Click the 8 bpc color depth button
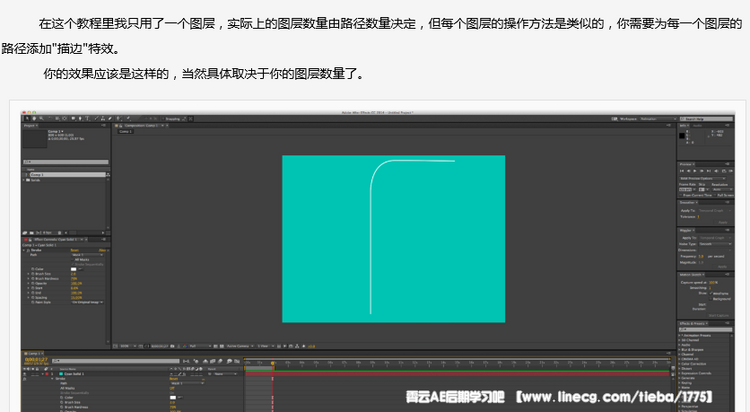This screenshot has width=750, height=412. pos(45,233)
